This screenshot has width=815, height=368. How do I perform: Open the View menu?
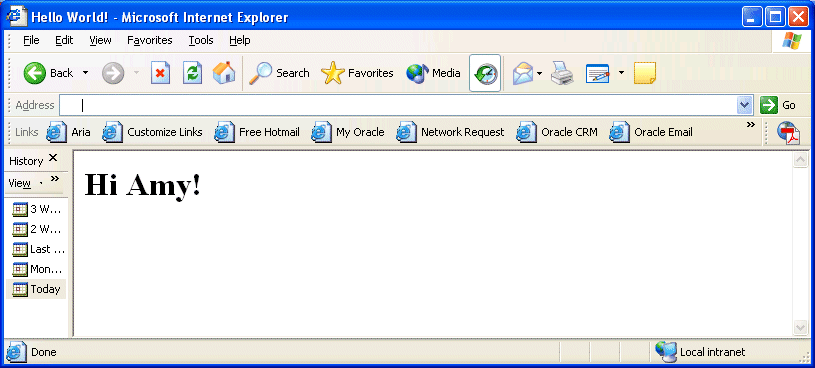(x=100, y=40)
